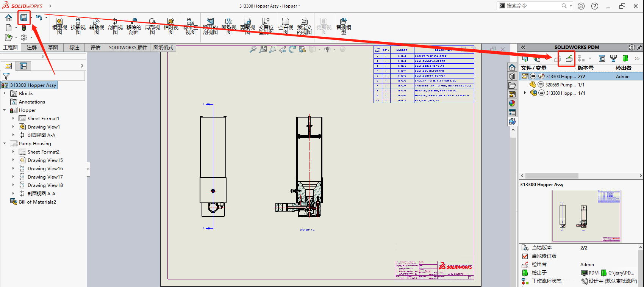
Task: Collapse the Hopper sheet tree node
Action: [x=5, y=110]
